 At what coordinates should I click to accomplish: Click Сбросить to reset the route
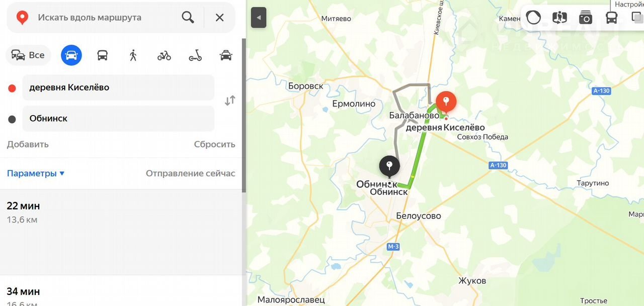tap(214, 144)
